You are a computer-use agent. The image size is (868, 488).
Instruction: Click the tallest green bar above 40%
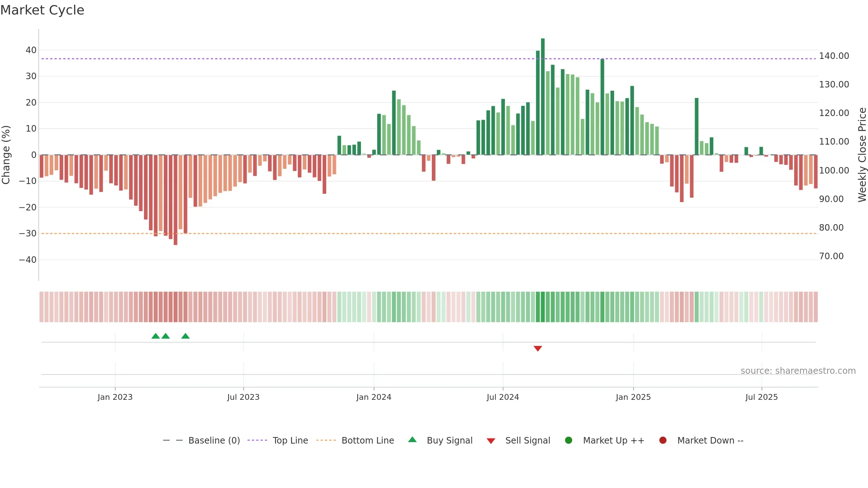543,97
